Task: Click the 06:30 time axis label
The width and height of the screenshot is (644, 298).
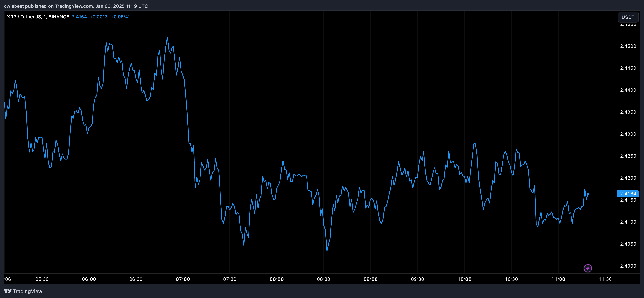Action: [136, 279]
